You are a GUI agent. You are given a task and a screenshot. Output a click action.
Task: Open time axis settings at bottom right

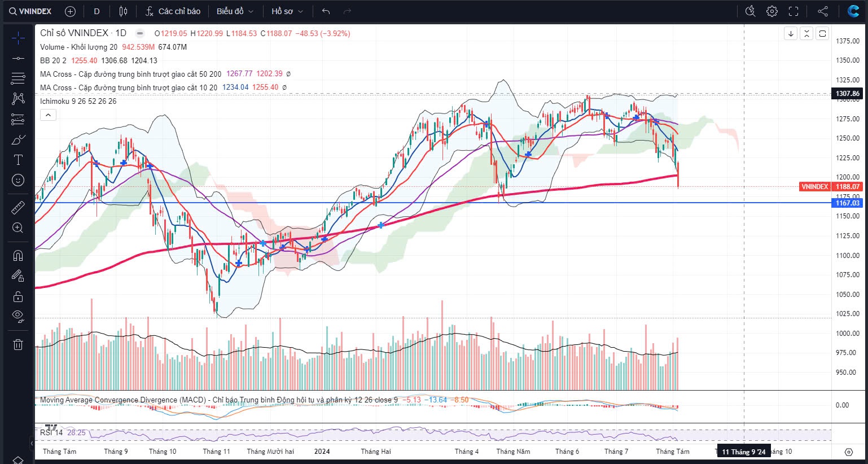(x=849, y=452)
